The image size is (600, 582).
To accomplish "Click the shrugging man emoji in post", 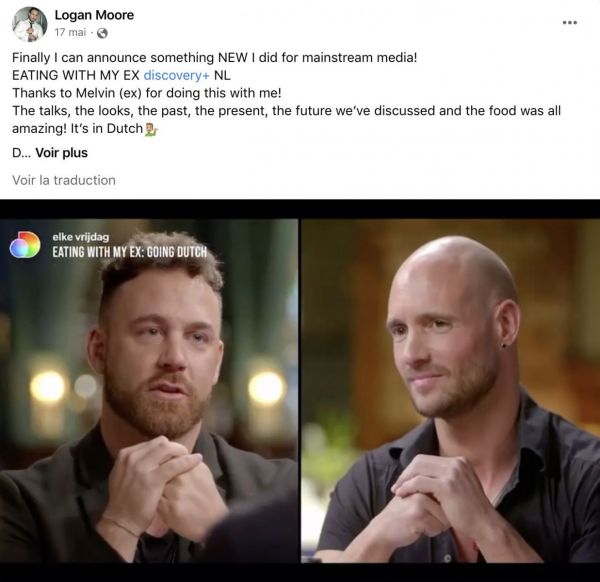I will (151, 129).
